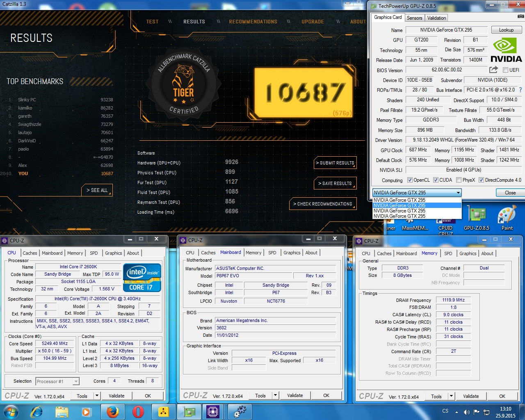Screen dimensions: 525x420
Task: Open Tools dropdown arrow in CPU-Z Mainboard window
Action: click(275, 395)
